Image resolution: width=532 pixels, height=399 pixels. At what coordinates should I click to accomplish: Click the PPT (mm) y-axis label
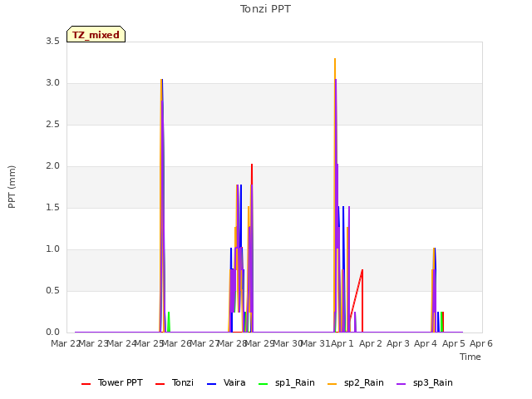[x=12, y=187]
